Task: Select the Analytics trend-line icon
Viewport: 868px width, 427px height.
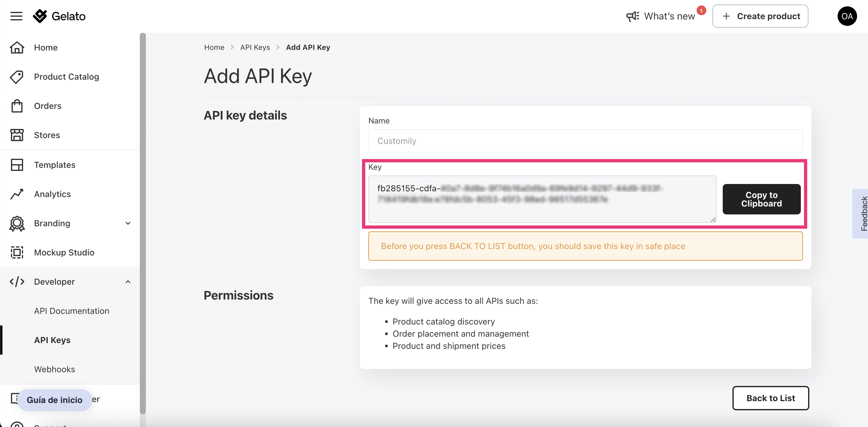Action: pos(16,194)
